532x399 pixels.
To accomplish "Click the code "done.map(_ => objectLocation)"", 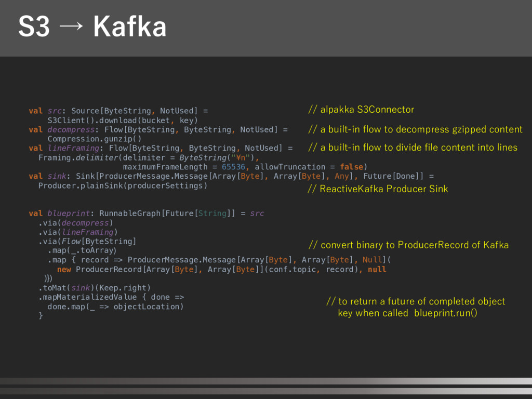I will coord(115,307).
